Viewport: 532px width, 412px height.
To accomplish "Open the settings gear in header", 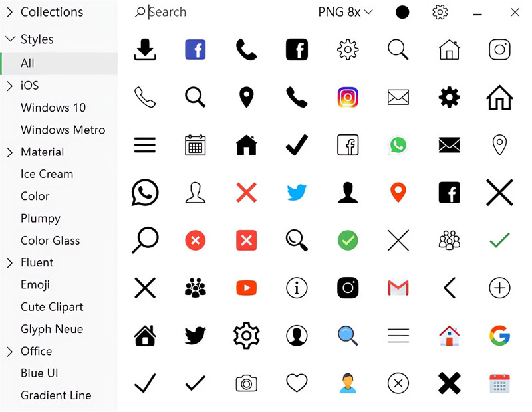I will [x=440, y=12].
